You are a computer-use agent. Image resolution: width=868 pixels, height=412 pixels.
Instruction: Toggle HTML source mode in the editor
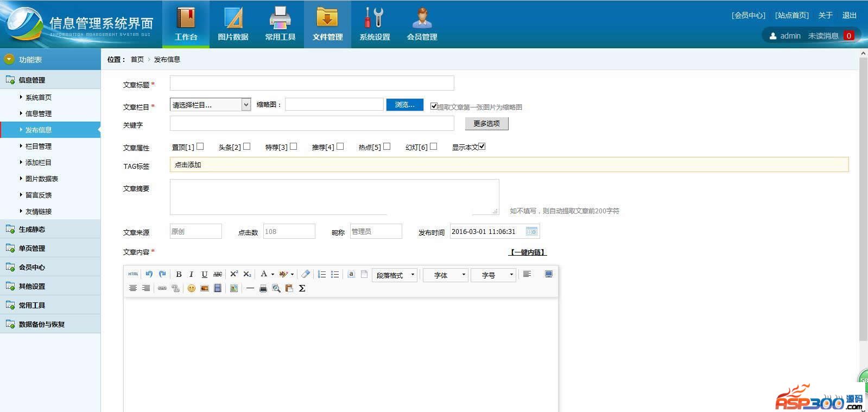(133, 275)
